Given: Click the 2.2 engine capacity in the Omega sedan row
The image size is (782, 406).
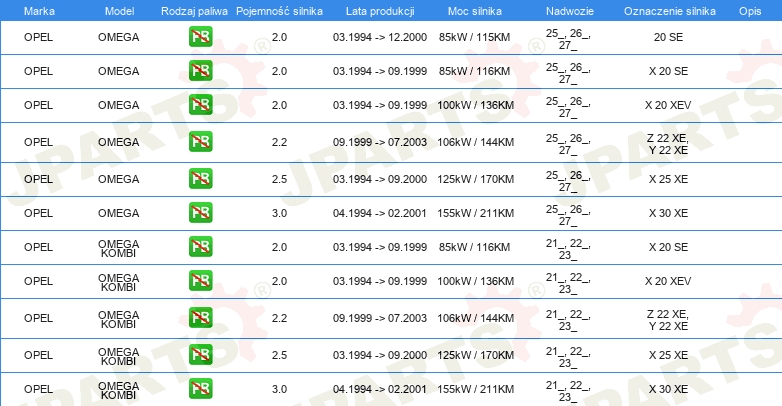Looking at the screenshot, I should click(x=279, y=142).
